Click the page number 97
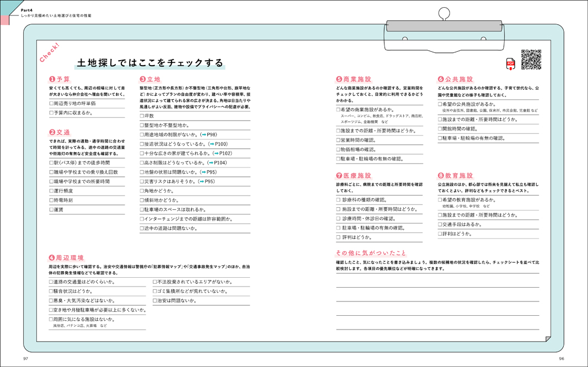The width and height of the screenshot is (588, 367). coord(25,358)
